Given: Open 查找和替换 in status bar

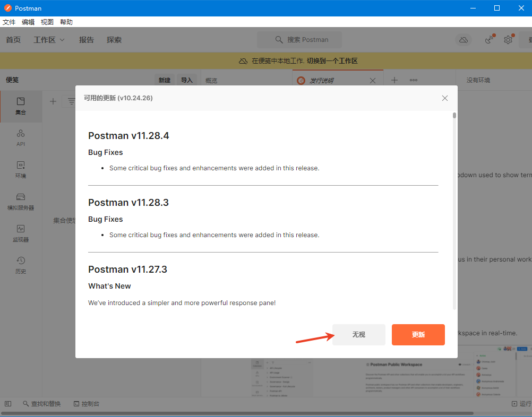Looking at the screenshot, I should (42, 404).
